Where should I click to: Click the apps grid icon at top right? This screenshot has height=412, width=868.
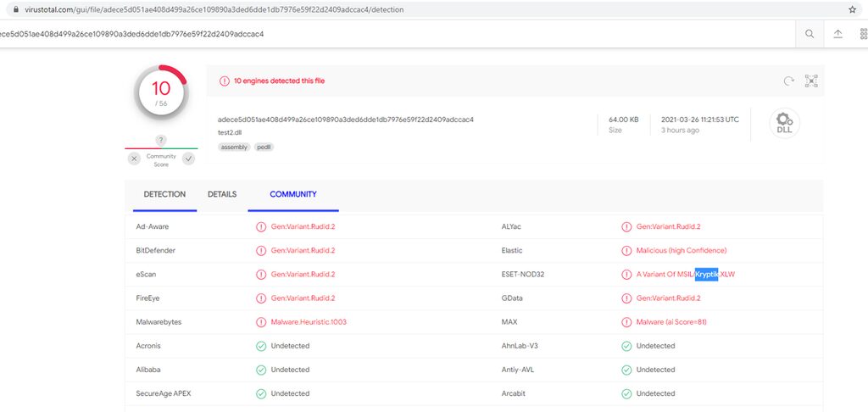click(x=864, y=34)
